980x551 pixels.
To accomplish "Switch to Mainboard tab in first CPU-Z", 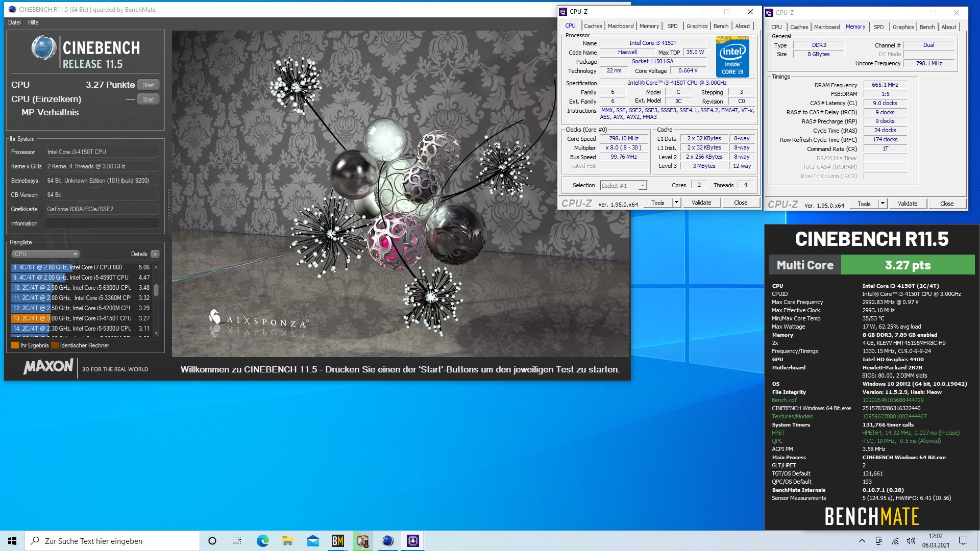I will [x=620, y=26].
